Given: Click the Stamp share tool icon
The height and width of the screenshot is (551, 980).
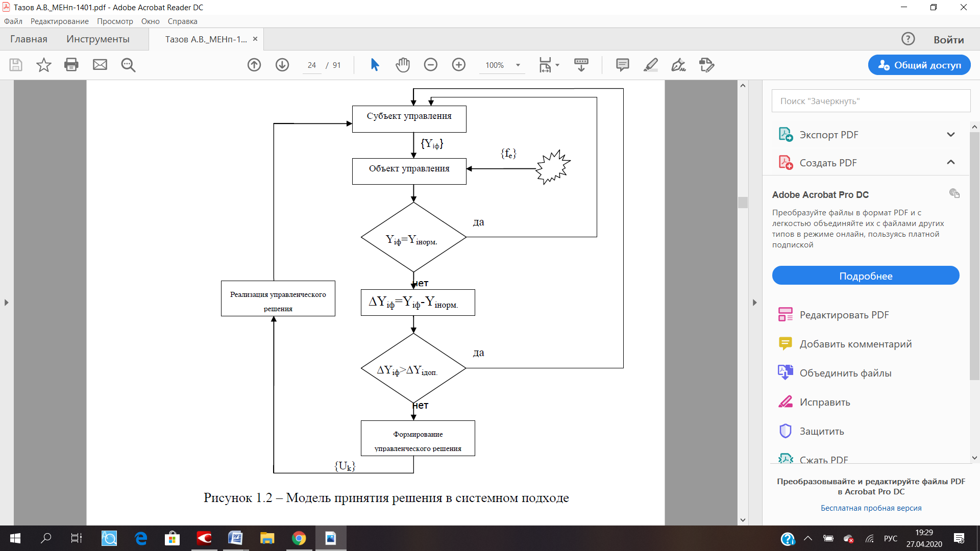Looking at the screenshot, I should tap(706, 65).
